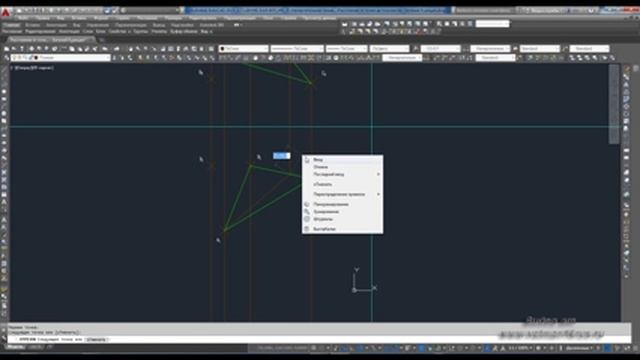Click the оТменить option in command line
This screenshot has height=360, width=640.
point(96,340)
